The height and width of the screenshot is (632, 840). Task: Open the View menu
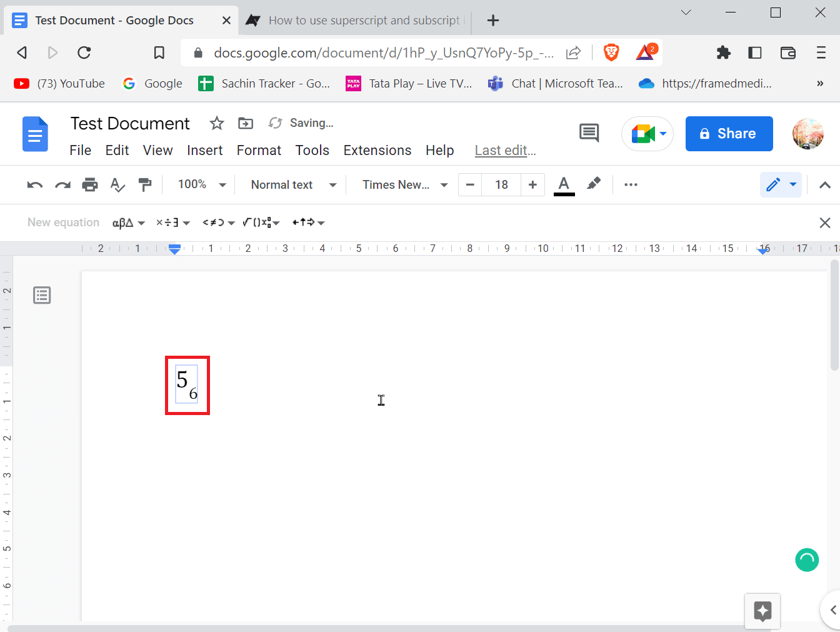(157, 150)
